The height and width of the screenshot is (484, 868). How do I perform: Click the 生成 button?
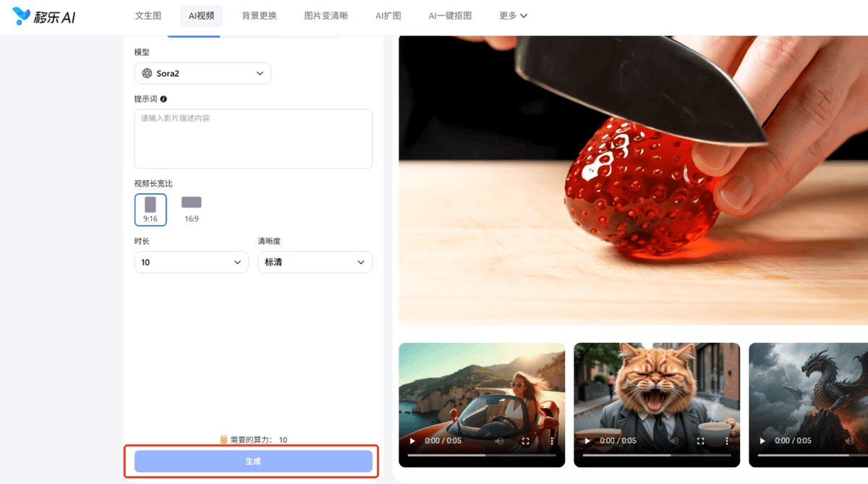pos(253,462)
